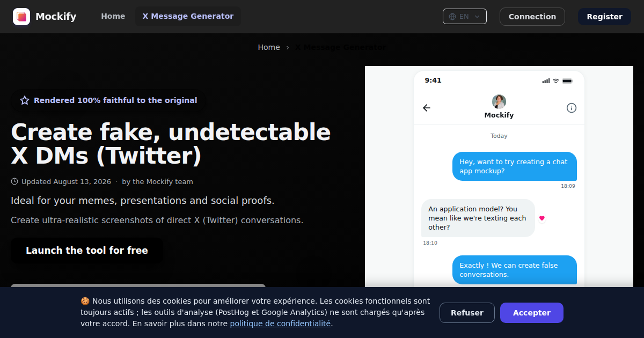Screen dimensions: 644x338
Task: Open the politique de confidentialité link
Action: [x=280, y=324]
